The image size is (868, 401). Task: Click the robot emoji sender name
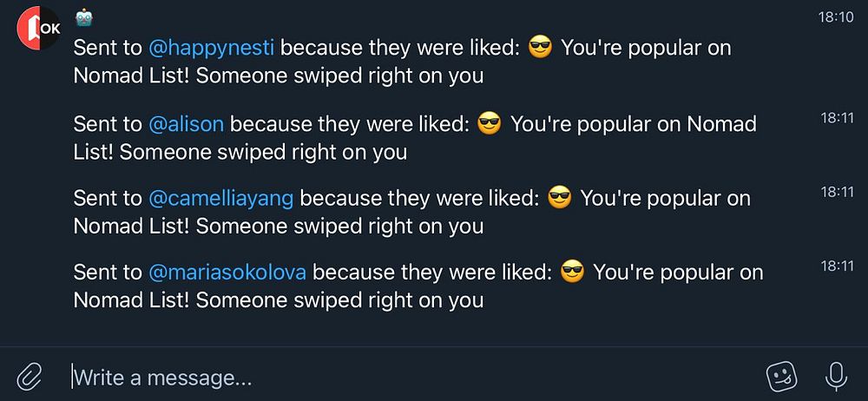pos(84,16)
